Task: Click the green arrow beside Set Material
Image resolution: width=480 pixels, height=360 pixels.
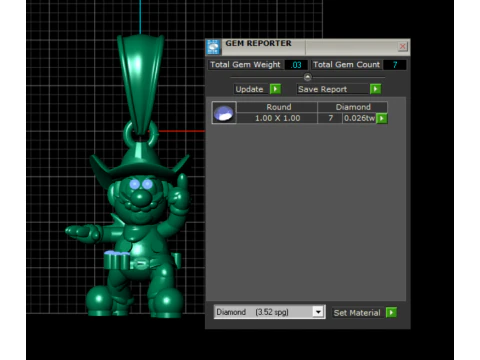Action: click(391, 313)
